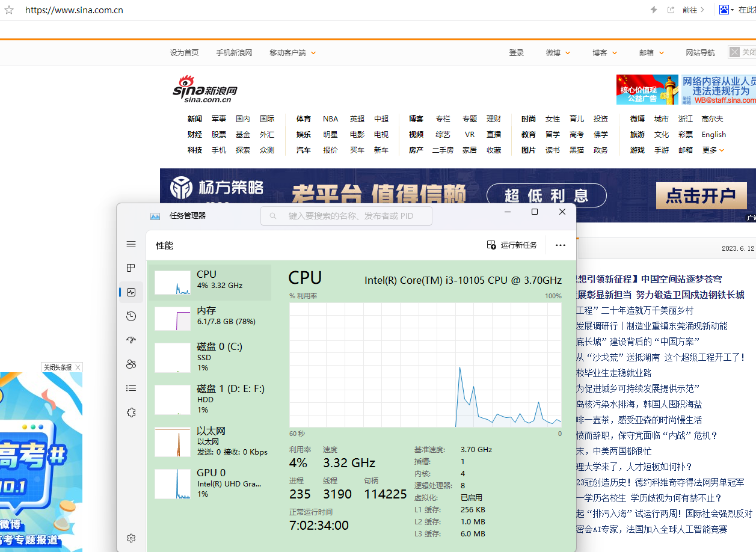Click NBA link in Sina navigation
The height and width of the screenshot is (552, 756).
[330, 119]
